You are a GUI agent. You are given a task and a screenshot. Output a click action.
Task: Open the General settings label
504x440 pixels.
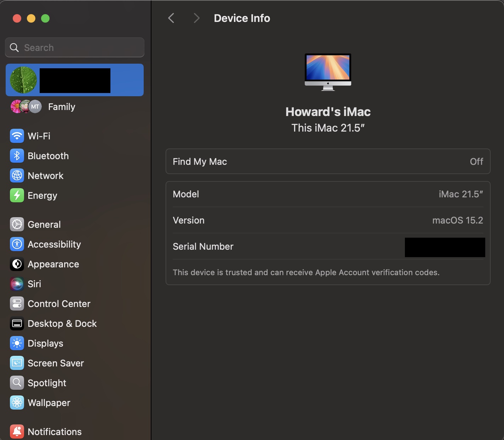(x=44, y=224)
